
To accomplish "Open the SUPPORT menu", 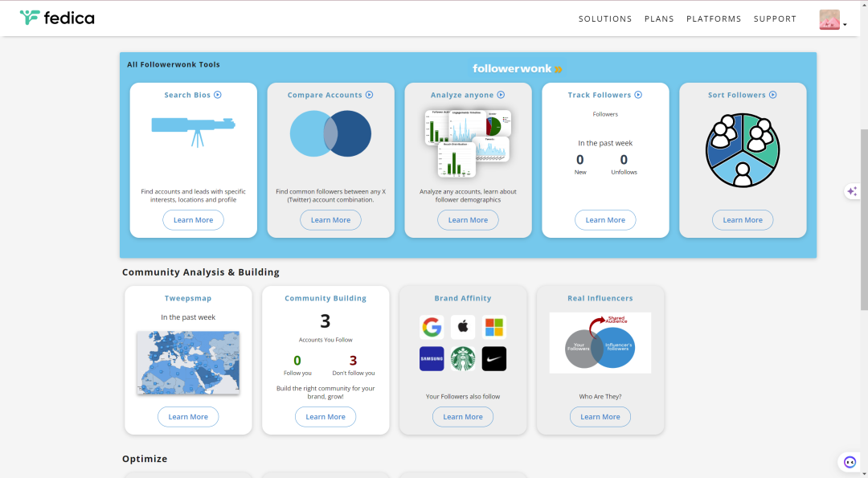I will (775, 18).
